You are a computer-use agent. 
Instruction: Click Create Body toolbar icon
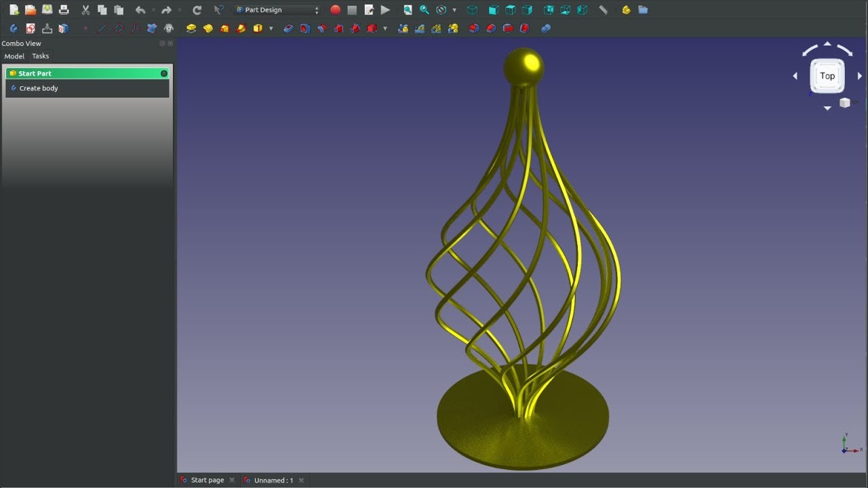[14, 28]
